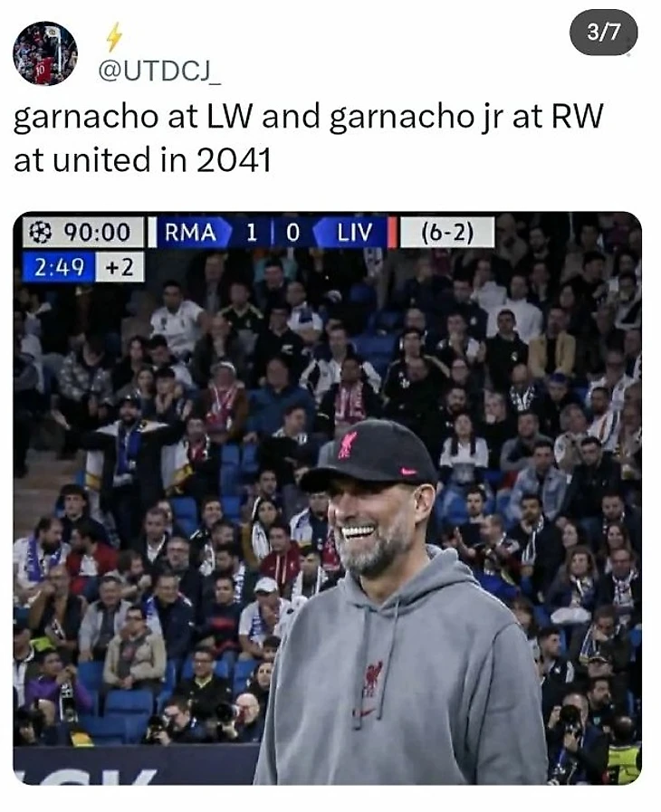The height and width of the screenshot is (812, 661).
Task: Open the @UTDCJ_ profile avatar
Action: click(x=45, y=53)
